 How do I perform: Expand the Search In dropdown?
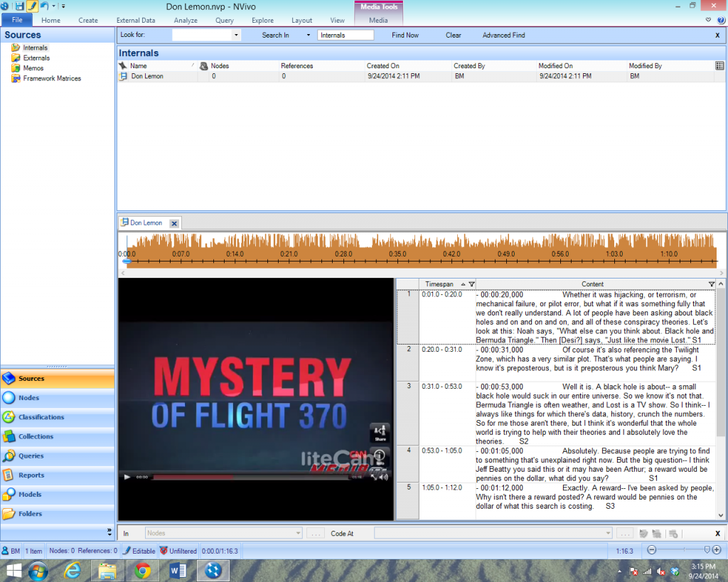pos(309,36)
